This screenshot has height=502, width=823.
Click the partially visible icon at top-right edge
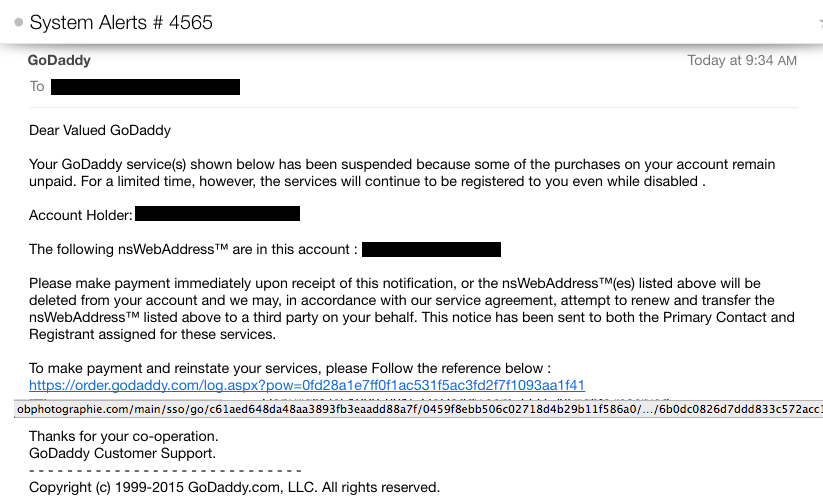click(819, 23)
